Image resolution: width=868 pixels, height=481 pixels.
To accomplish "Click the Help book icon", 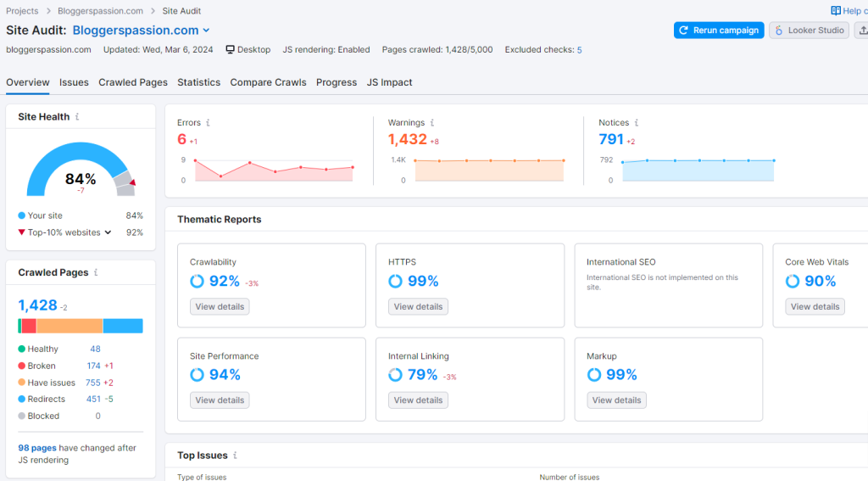I will coord(835,10).
